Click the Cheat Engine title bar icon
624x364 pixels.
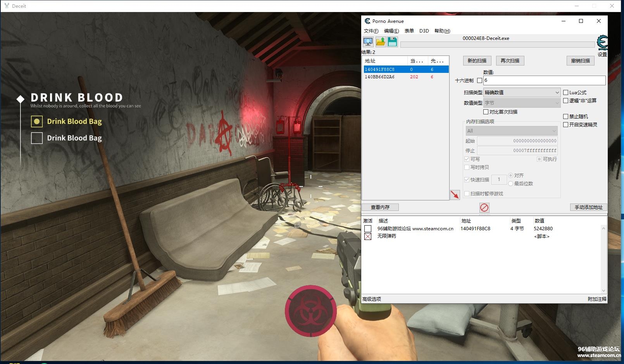click(367, 21)
